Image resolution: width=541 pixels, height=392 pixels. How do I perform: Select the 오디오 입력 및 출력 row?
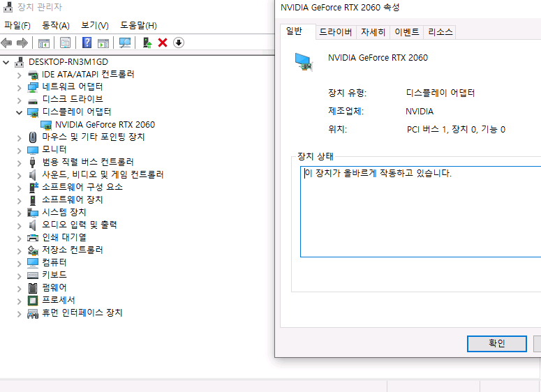(80, 225)
